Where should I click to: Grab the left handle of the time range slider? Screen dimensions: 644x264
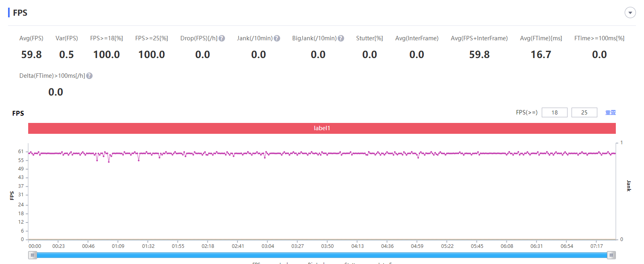click(33, 255)
